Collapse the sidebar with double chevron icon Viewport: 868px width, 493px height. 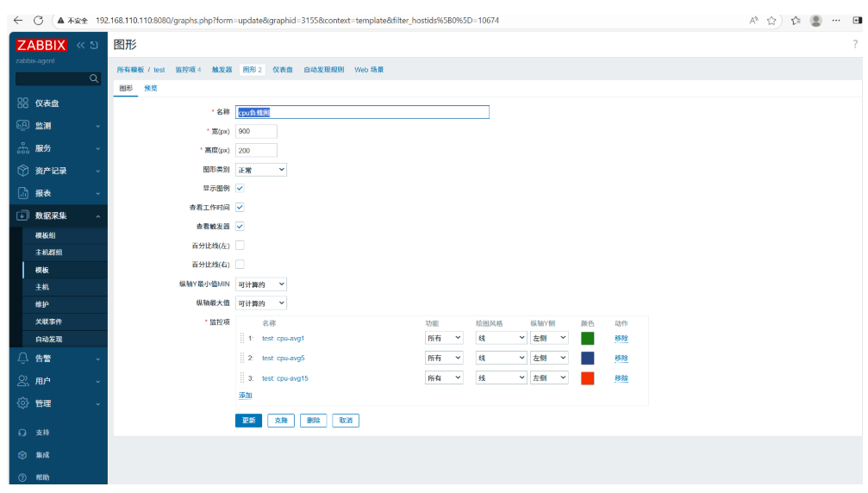tap(81, 46)
